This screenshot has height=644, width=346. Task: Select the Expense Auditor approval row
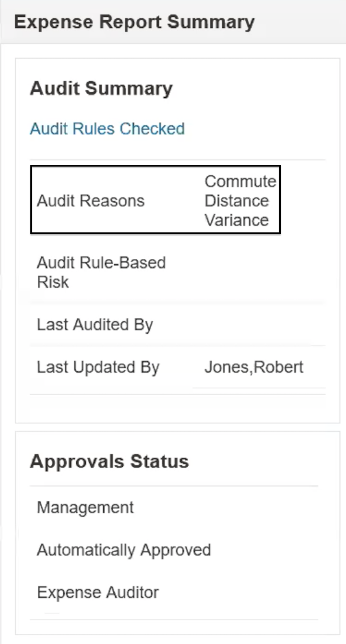pyautogui.click(x=98, y=592)
